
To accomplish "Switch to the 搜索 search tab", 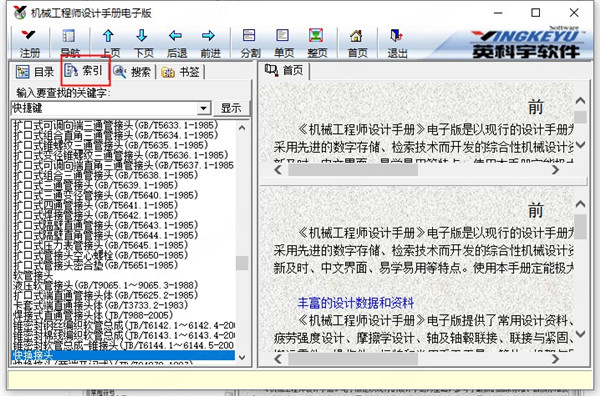I will [x=132, y=72].
